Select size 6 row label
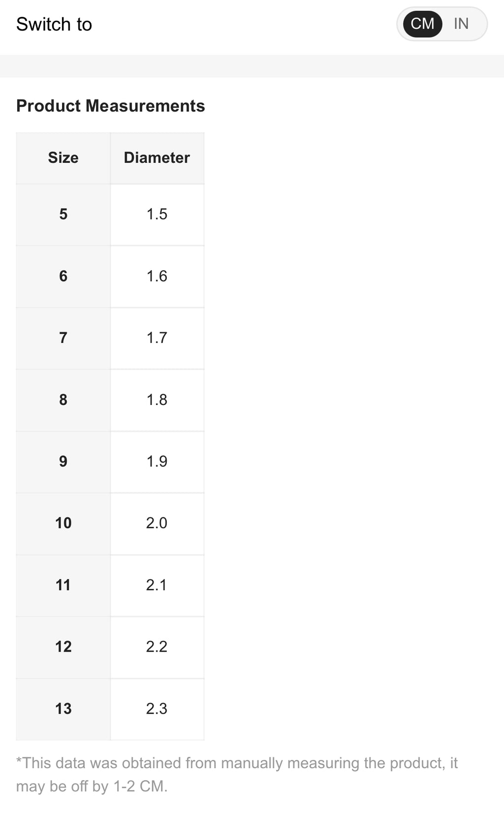The image size is (504, 813). 63,277
